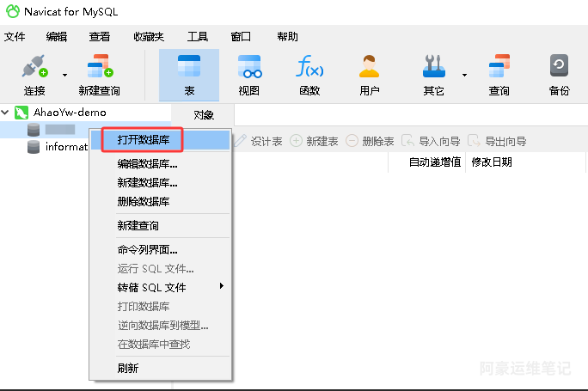Image resolution: width=588 pixels, height=391 pixels.
Task: Expand the Dump SQL File submenu arrow
Action: point(222,286)
